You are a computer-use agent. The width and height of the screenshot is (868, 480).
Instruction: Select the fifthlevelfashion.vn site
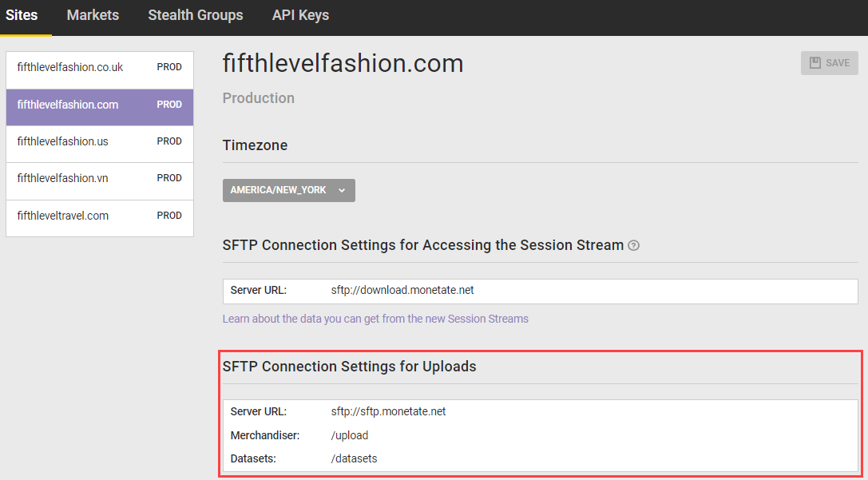(62, 178)
